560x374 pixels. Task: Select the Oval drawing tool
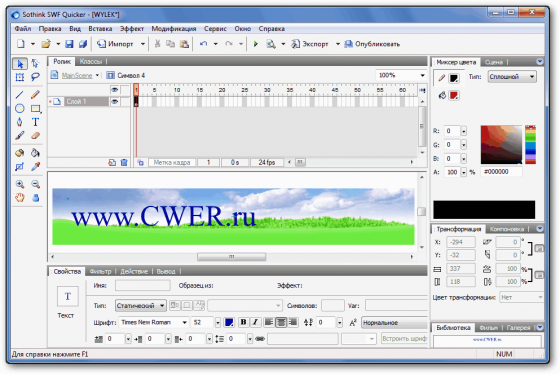click(x=20, y=108)
